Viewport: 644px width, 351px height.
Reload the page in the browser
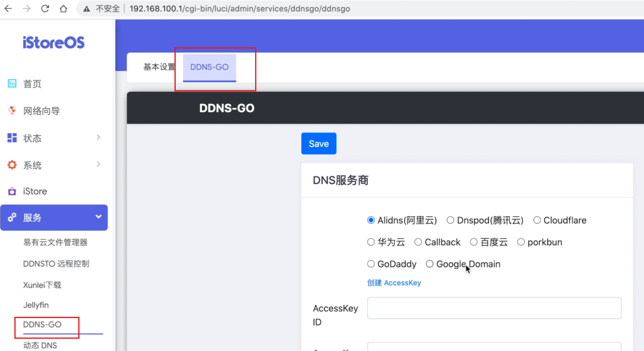[45, 8]
